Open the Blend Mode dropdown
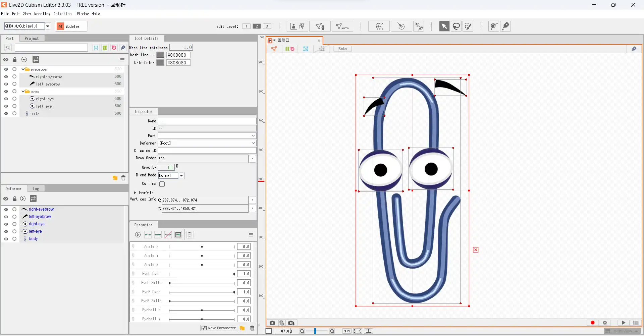Viewport: 644px width, 336px height. click(x=181, y=175)
